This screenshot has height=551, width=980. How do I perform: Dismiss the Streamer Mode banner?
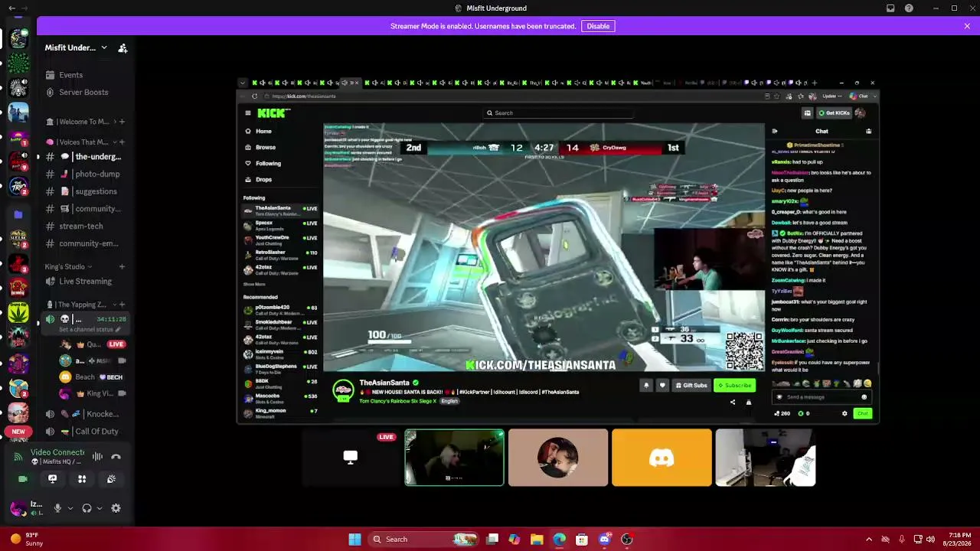tap(967, 26)
